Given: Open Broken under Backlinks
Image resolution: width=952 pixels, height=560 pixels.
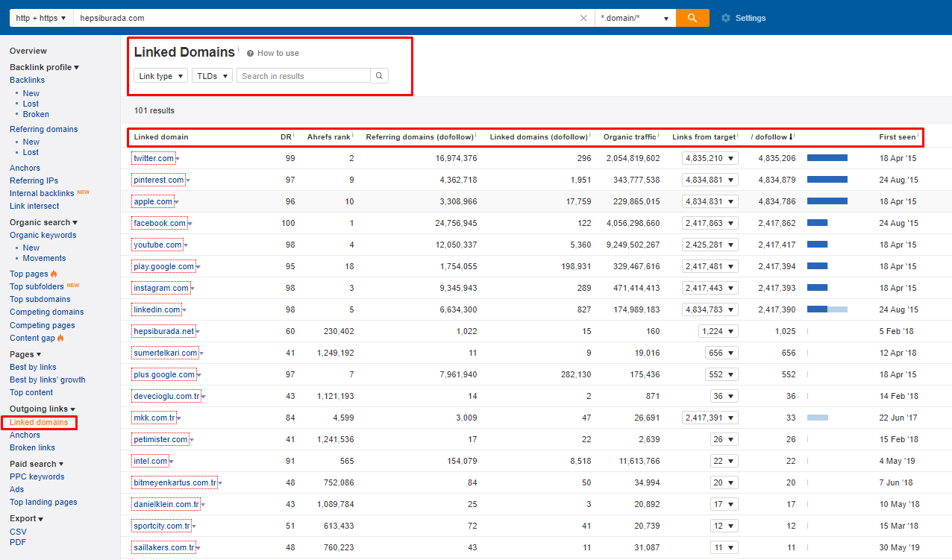Looking at the screenshot, I should click(36, 114).
